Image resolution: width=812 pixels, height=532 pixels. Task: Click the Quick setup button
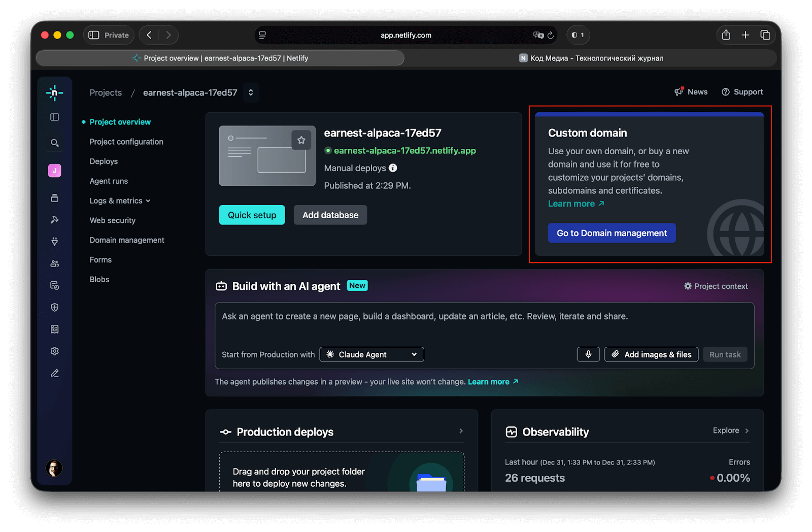[x=252, y=215]
